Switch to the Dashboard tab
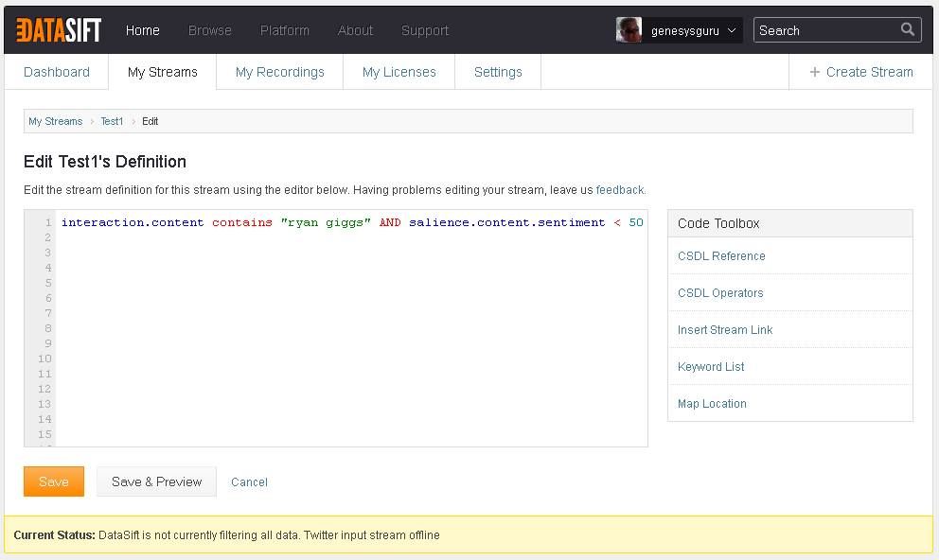Screen dimensions: 939x560 click(57, 72)
